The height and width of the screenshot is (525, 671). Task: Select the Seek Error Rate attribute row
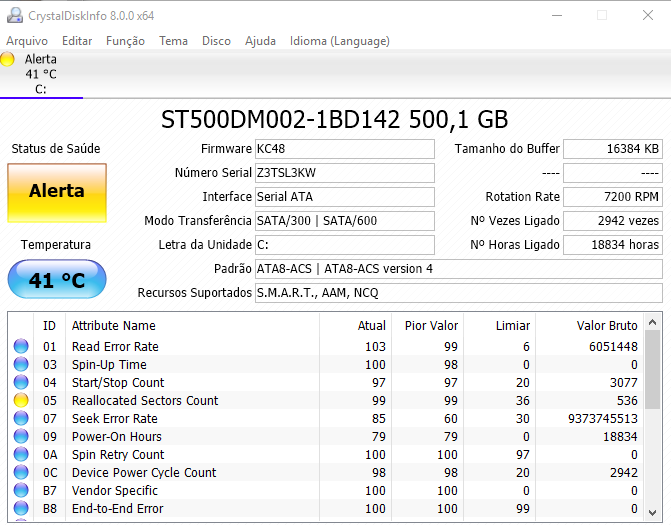(x=326, y=418)
